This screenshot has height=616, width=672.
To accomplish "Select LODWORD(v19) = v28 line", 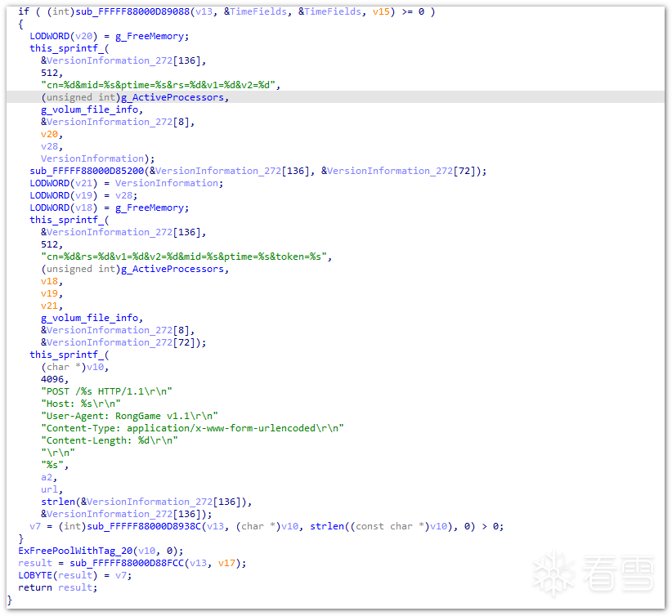I will click(83, 195).
